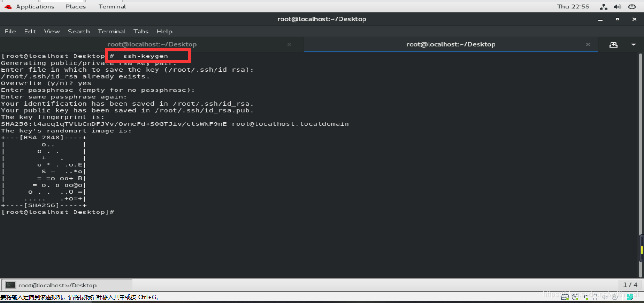Close the first terminal tab
The image size is (644, 303).
(289, 44)
